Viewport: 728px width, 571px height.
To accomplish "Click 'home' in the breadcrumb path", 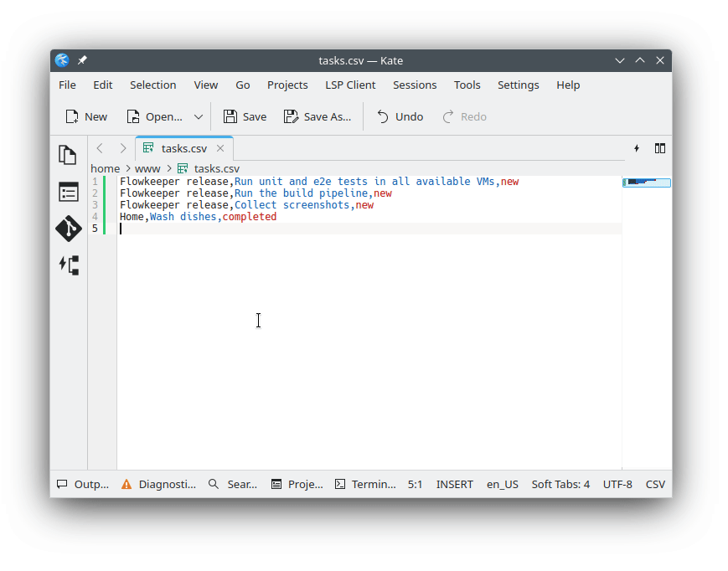I will coord(105,168).
